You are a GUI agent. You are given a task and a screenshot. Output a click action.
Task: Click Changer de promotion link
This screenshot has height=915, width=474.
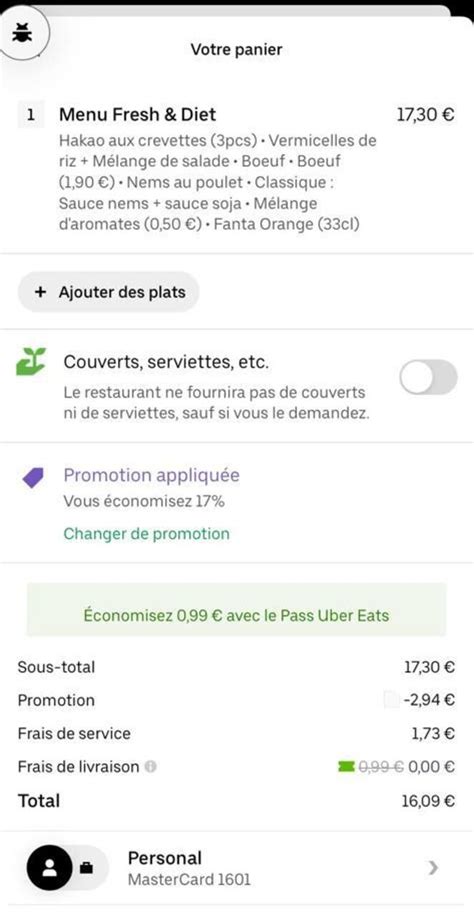pyautogui.click(x=147, y=533)
